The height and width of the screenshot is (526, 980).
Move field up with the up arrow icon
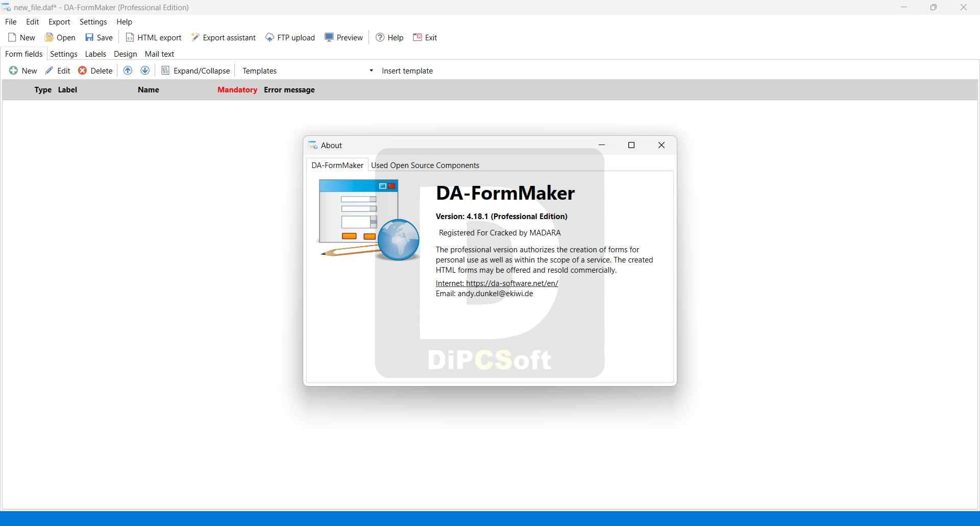point(128,70)
